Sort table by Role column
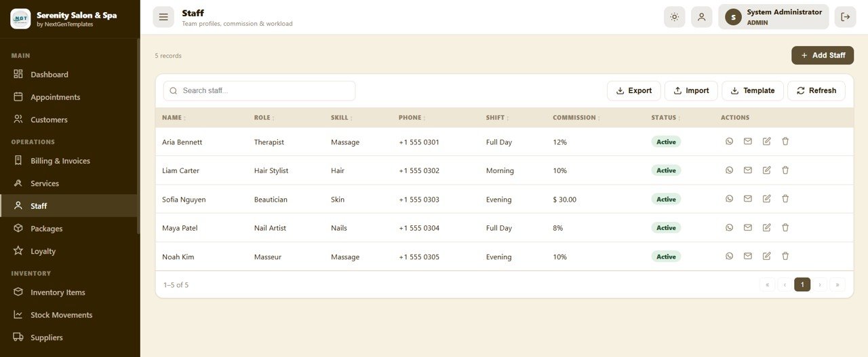 point(264,117)
